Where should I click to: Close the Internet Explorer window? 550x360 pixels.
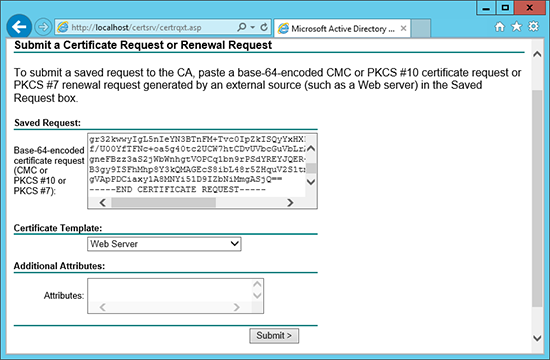(x=530, y=8)
